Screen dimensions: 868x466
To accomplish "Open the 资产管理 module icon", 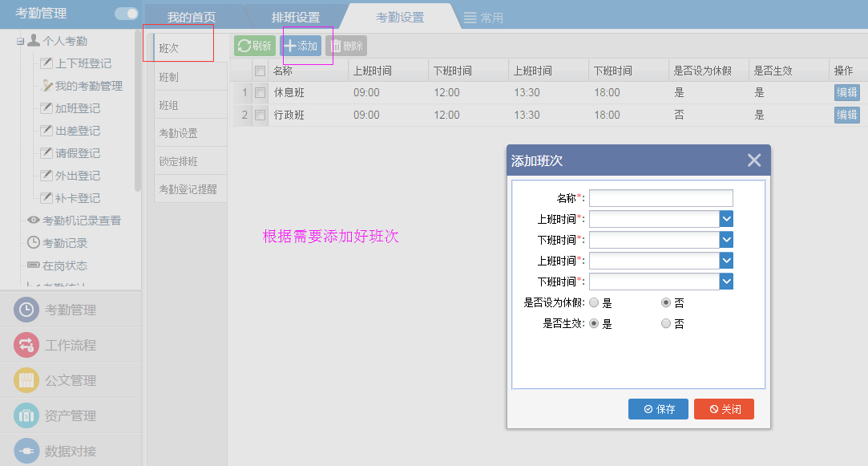I will coord(26,416).
